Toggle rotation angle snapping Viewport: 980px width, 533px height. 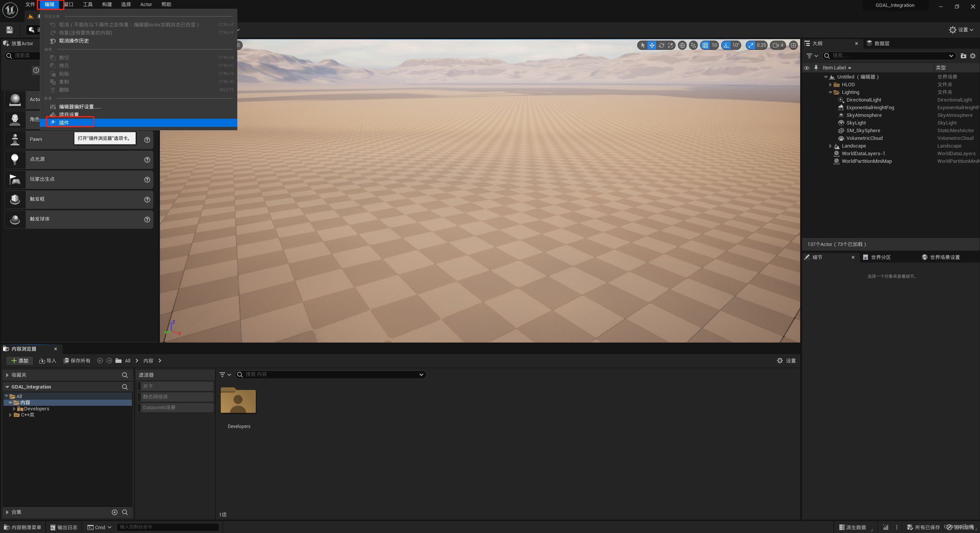pyautogui.click(x=726, y=45)
